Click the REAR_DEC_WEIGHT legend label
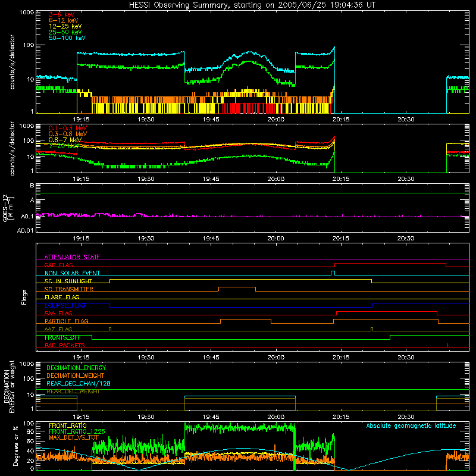The height and width of the screenshot is (476, 476). [x=73, y=392]
